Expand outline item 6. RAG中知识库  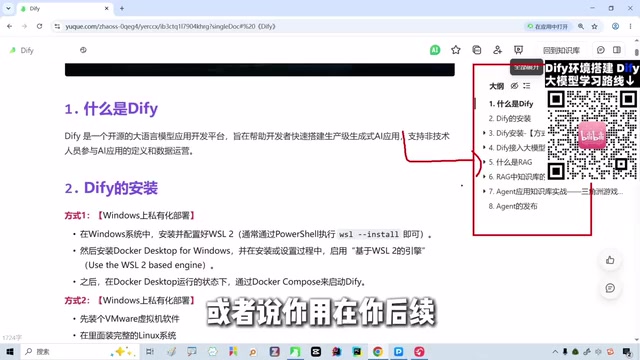[x=484, y=177]
